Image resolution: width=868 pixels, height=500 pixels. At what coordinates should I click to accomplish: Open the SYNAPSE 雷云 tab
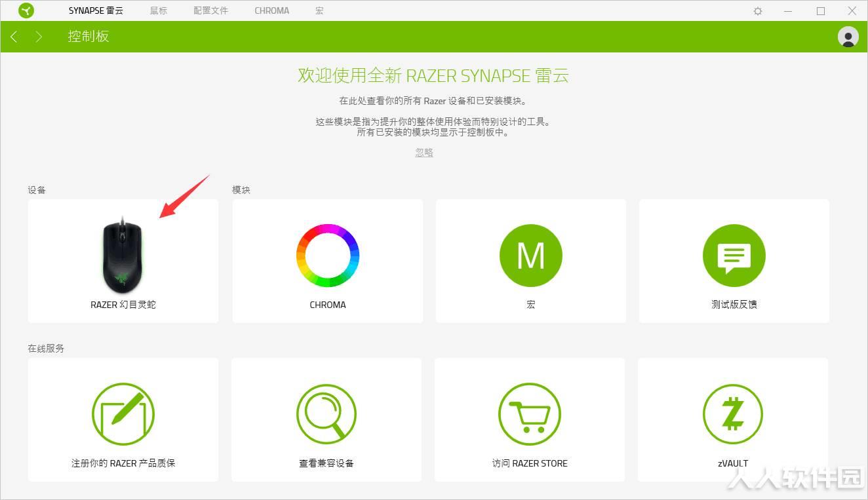click(96, 10)
